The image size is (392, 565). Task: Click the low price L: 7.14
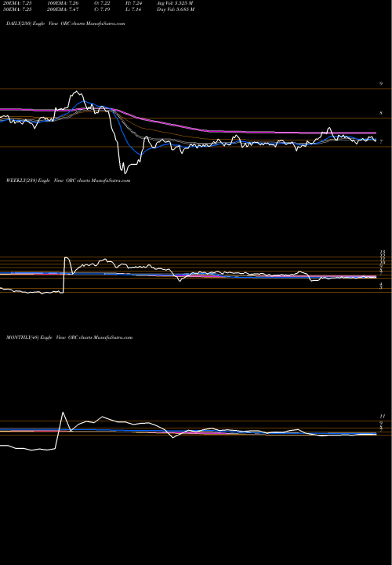point(132,9)
